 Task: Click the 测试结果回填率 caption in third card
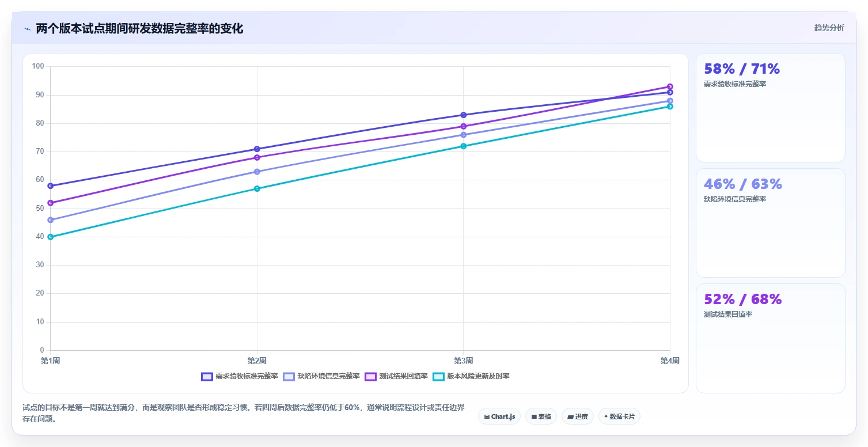coord(728,315)
